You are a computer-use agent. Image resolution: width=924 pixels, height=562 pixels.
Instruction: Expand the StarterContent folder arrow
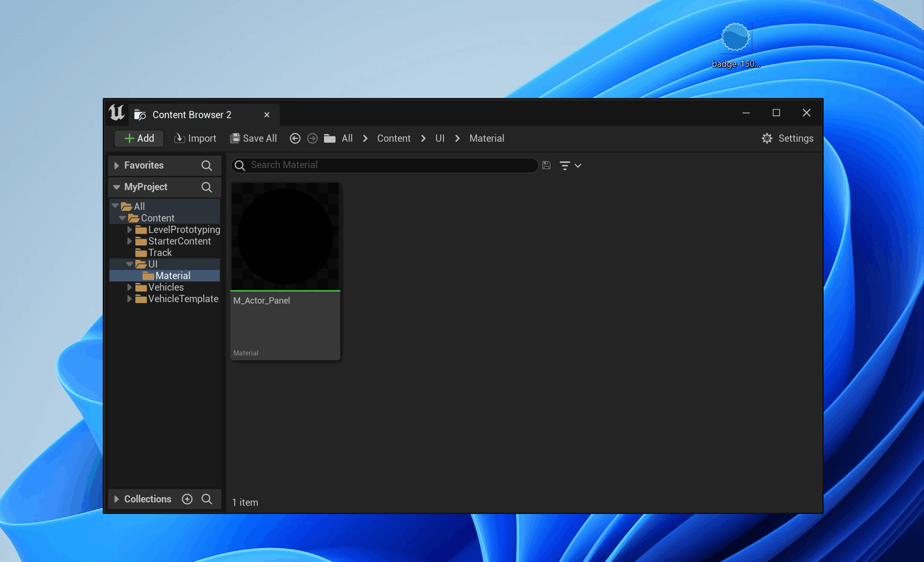pyautogui.click(x=130, y=241)
